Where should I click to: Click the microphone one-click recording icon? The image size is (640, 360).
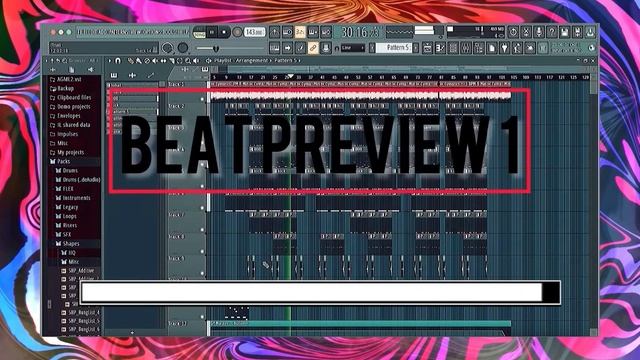(x=539, y=32)
